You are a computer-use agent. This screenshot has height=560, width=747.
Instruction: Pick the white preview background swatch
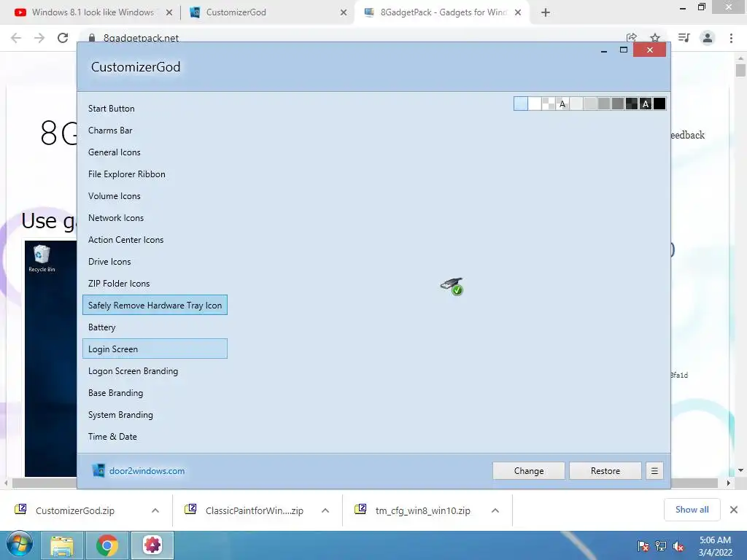click(x=535, y=104)
